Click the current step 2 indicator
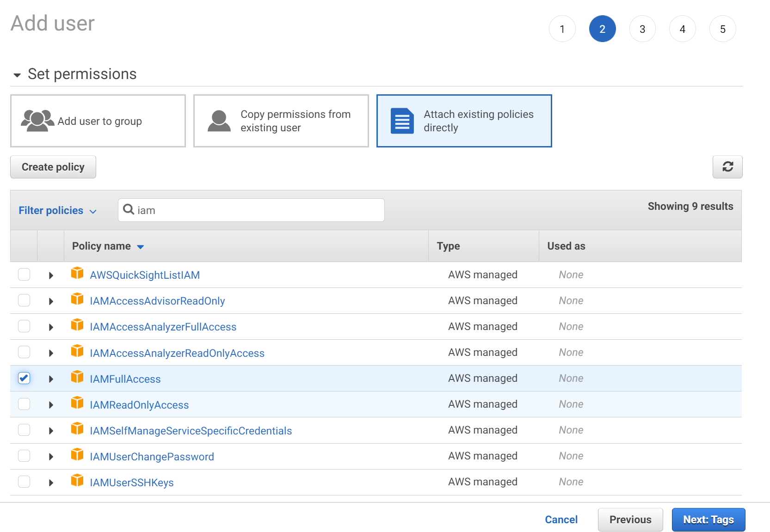 point(603,29)
